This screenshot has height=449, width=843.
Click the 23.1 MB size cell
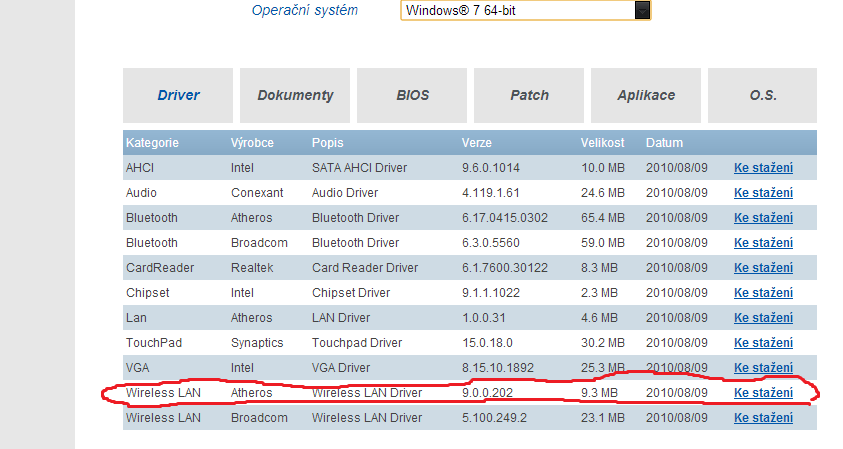(603, 418)
